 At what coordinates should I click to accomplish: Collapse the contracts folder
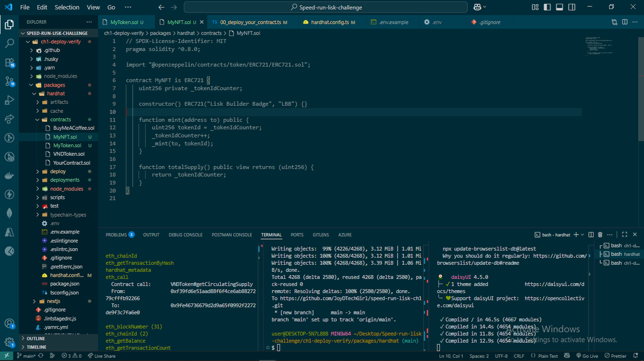tap(60, 119)
